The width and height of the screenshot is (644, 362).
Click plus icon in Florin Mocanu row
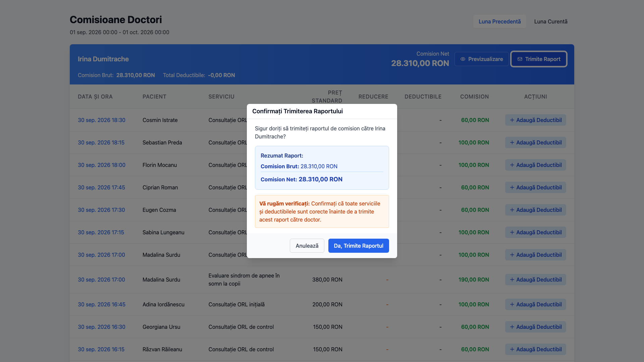pos(512,165)
